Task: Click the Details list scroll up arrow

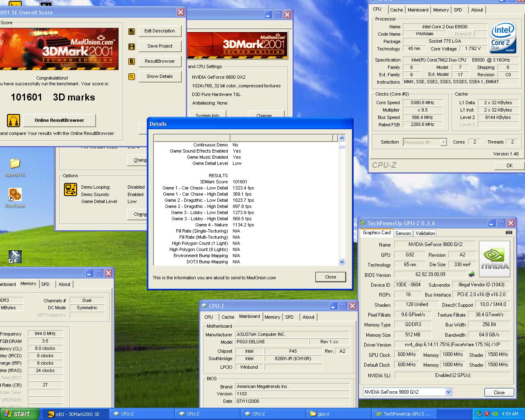Action: click(342, 138)
